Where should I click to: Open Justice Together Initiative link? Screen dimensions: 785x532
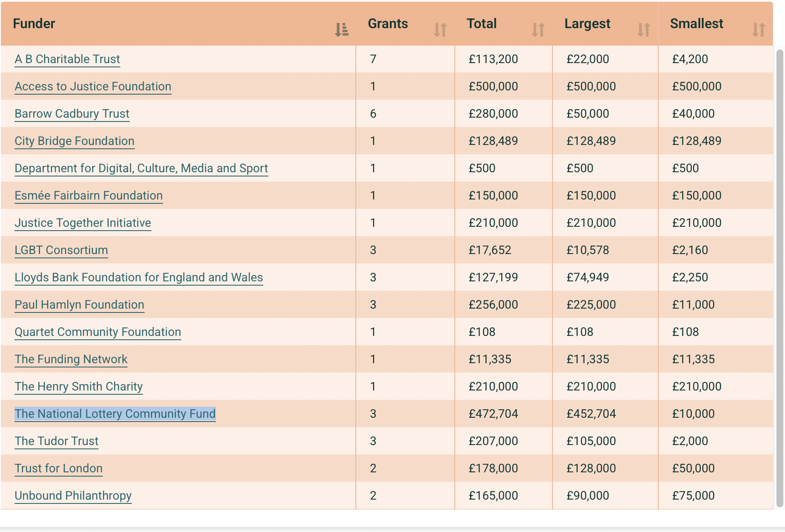(x=83, y=223)
